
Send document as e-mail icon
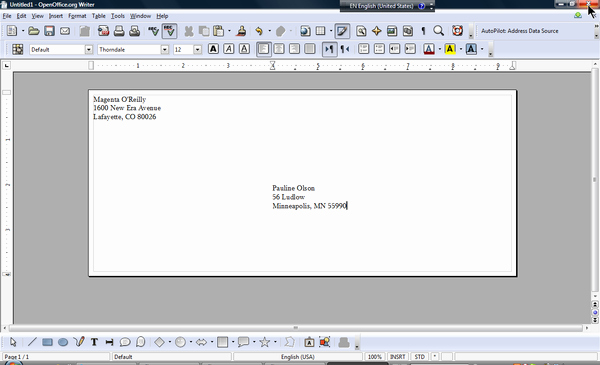click(x=65, y=31)
